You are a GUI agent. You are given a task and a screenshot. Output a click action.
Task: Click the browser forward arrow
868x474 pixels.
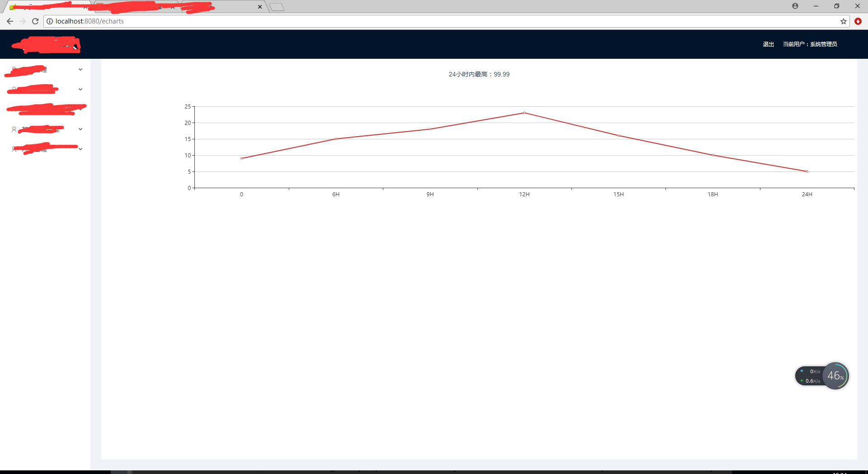(23, 21)
